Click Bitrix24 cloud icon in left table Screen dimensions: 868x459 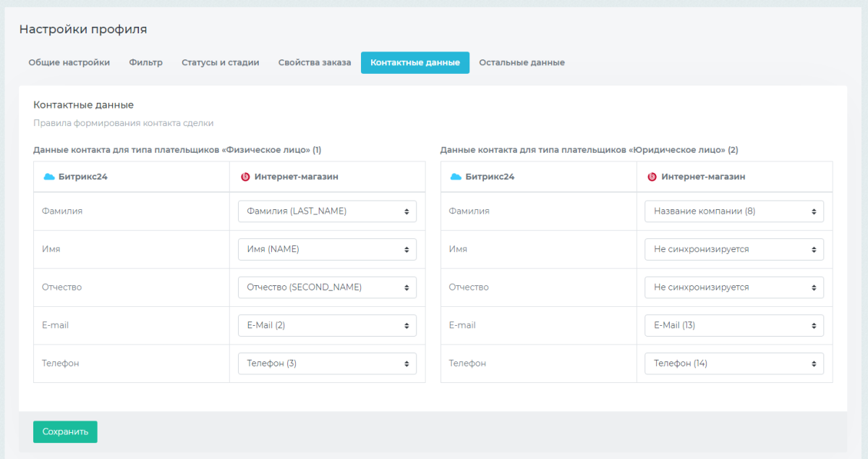(49, 177)
